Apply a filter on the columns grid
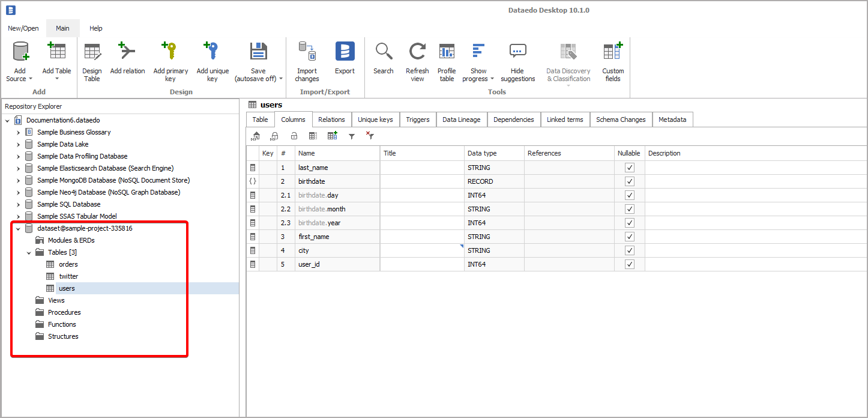Screen dimensions: 868x418 352,136
